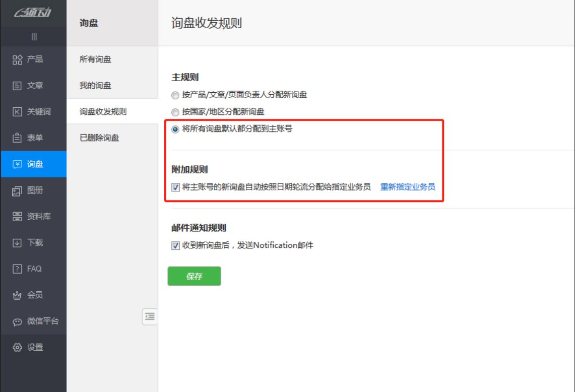
Task: Open the FAQ question mark icon
Action: (17, 269)
